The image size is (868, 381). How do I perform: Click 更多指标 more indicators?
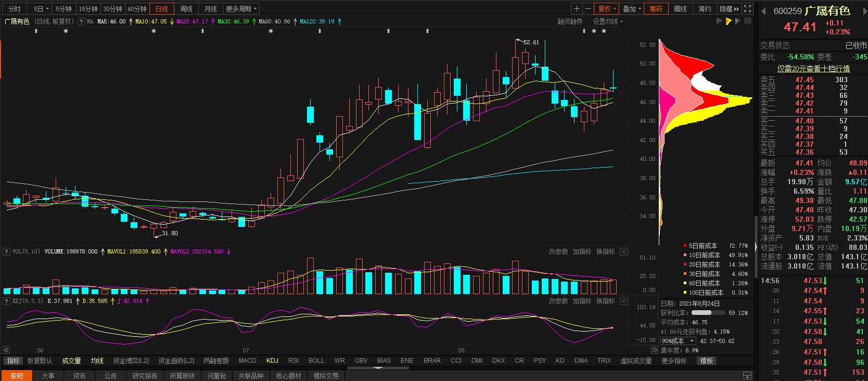[x=674, y=361]
